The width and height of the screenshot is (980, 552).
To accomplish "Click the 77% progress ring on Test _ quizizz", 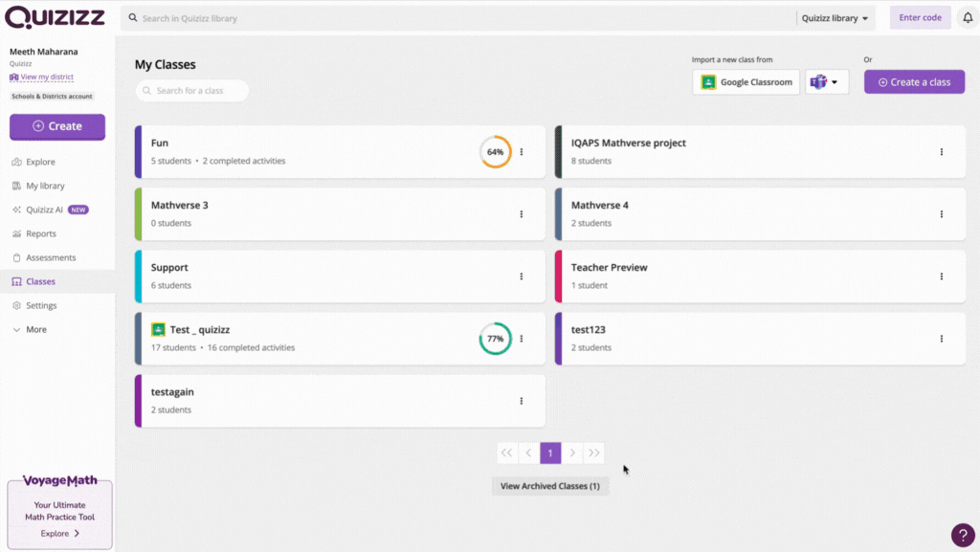I will (495, 339).
